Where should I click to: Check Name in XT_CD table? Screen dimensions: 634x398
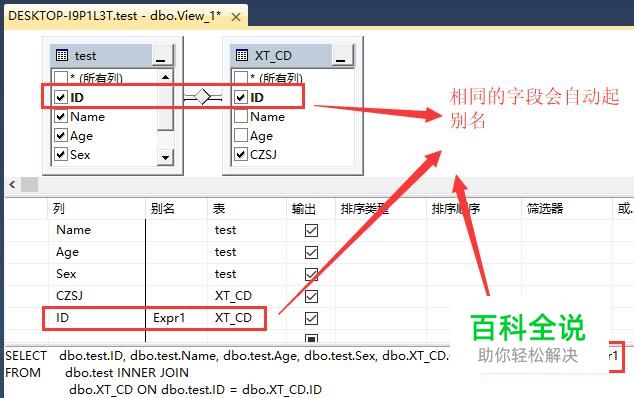coord(241,116)
